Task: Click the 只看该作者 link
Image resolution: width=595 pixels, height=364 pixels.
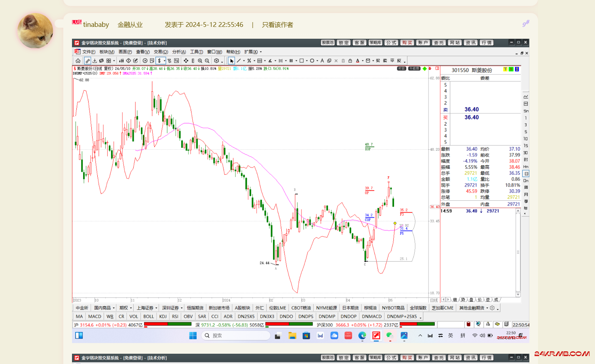Action: [x=277, y=25]
